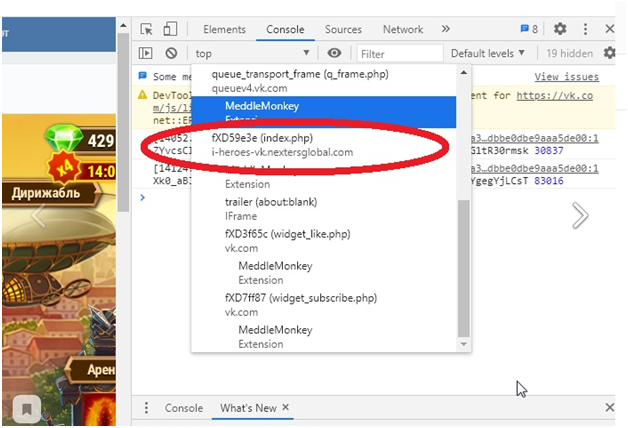Open the 8 issues message counter

[529, 29]
